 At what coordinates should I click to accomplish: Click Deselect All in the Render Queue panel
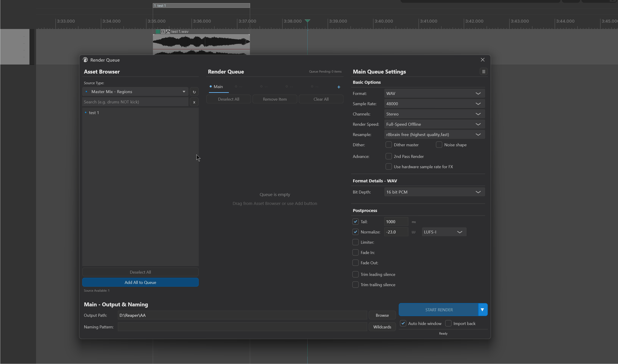229,99
